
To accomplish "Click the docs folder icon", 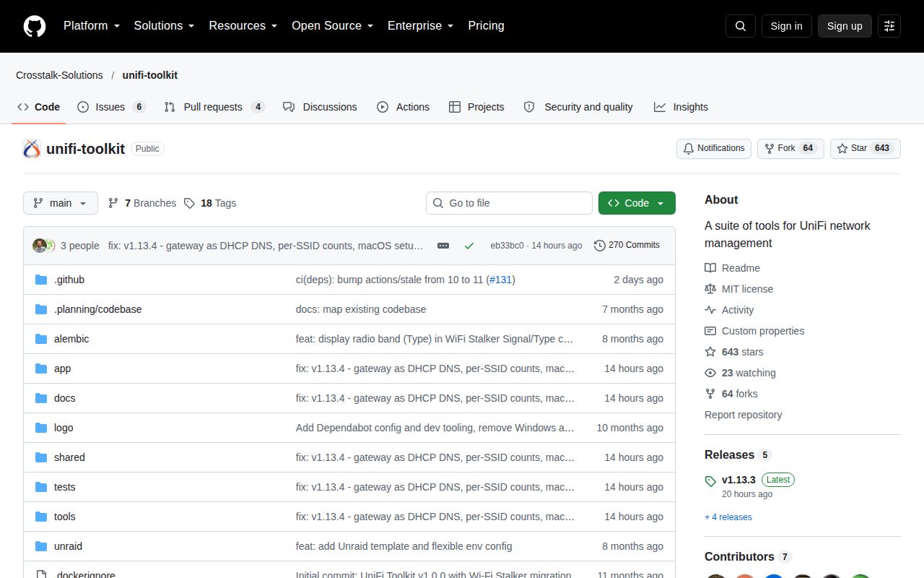I will (x=41, y=398).
